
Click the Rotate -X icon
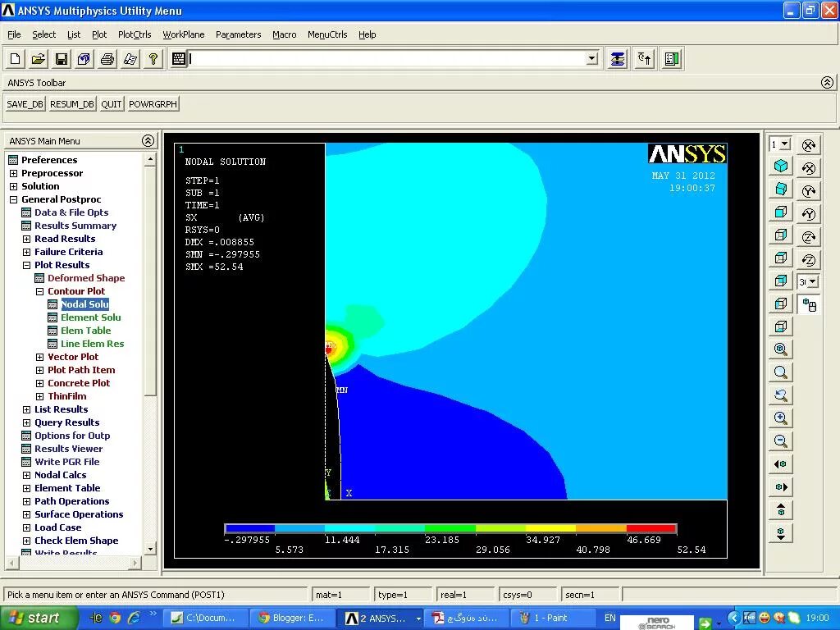tap(809, 168)
